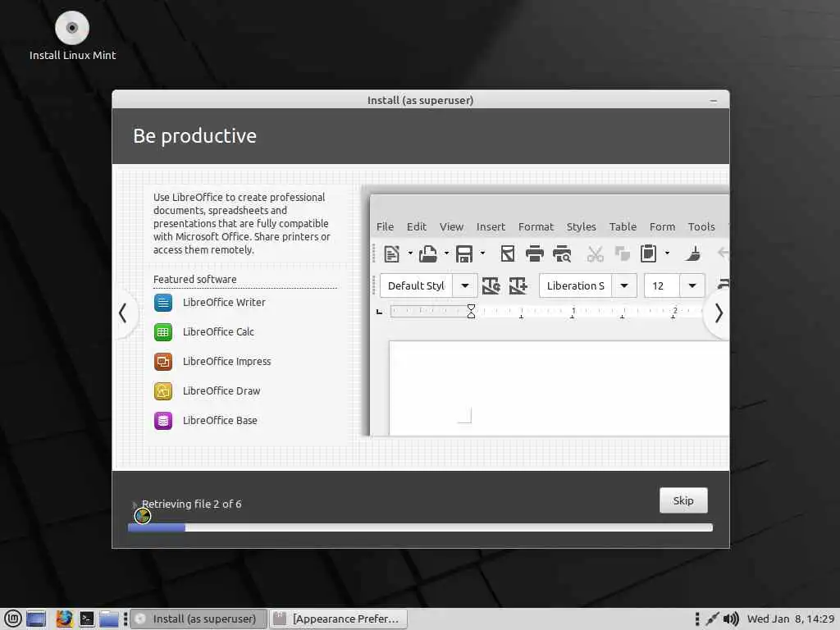Open the Install Linux Mint desktop icon

(x=72, y=35)
